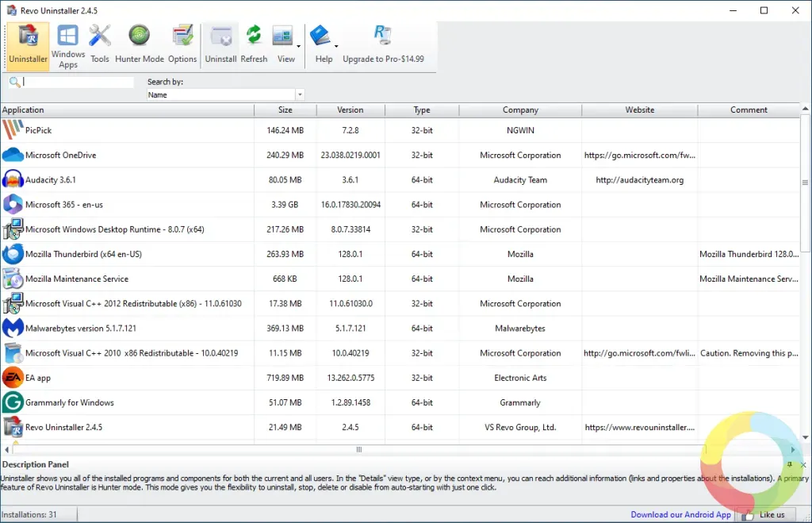Sort by the Application column header
Screen dimensions: 812x523
click(127, 110)
